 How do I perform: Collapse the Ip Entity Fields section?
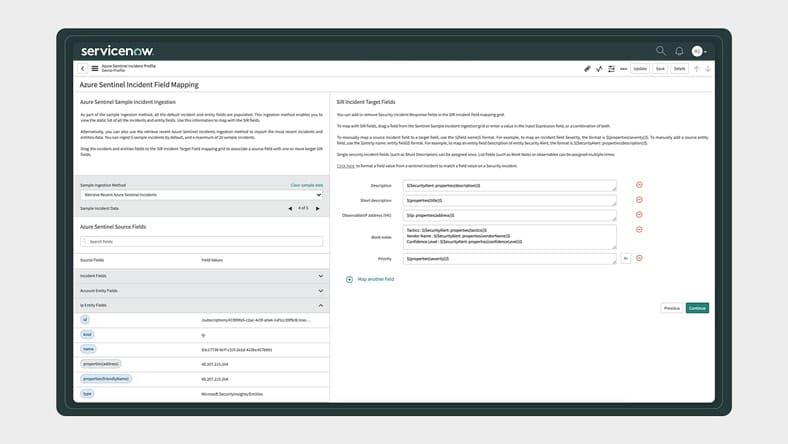coord(320,305)
